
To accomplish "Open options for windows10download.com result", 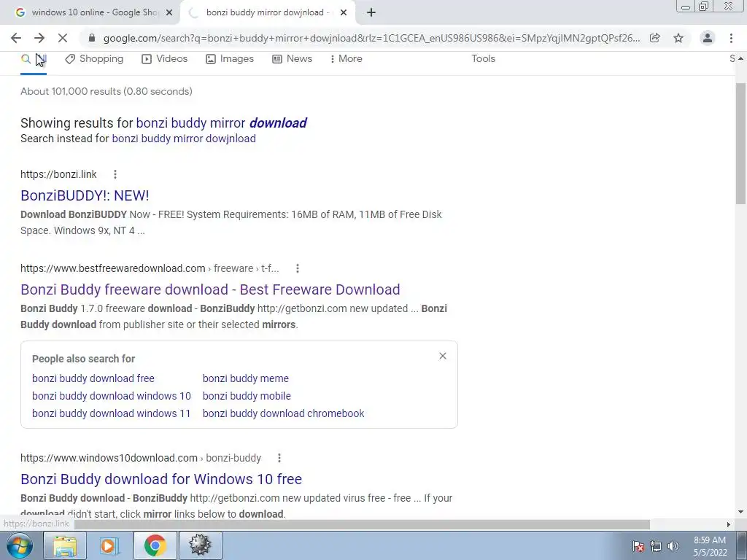I will coord(279,458).
